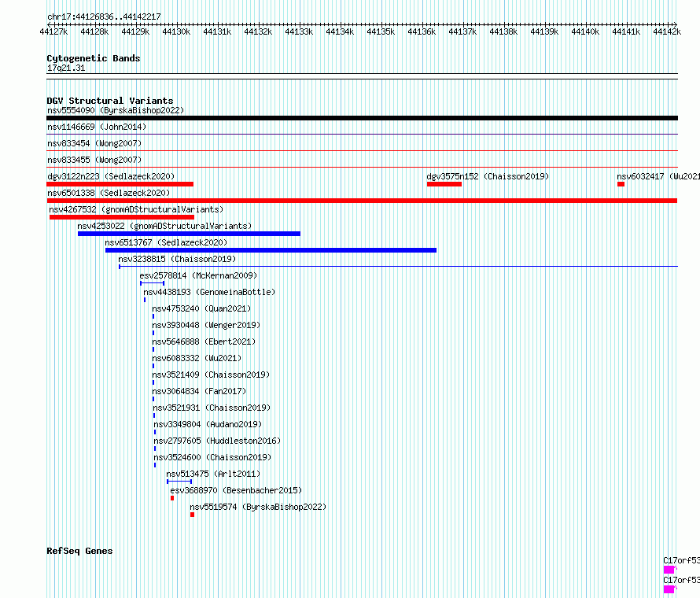The height and width of the screenshot is (598, 700).
Task: Click the red esv3688970 marker
Action: pyautogui.click(x=172, y=498)
